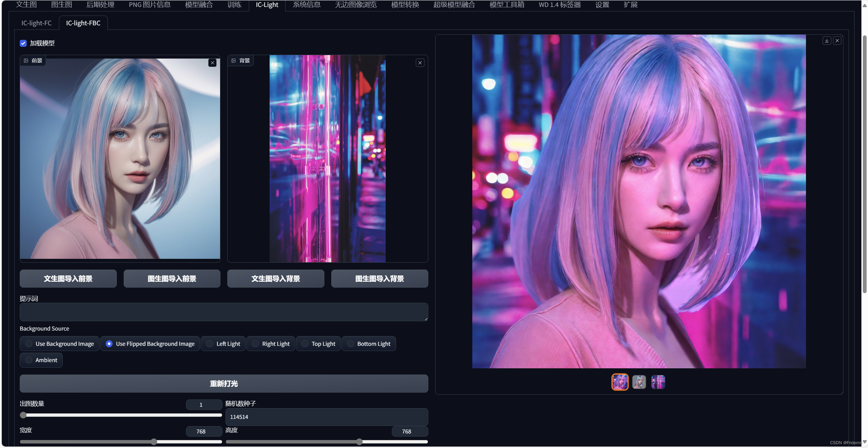Open the IC-Light menu tab
Image resolution: width=868 pixels, height=448 pixels.
(x=267, y=5)
